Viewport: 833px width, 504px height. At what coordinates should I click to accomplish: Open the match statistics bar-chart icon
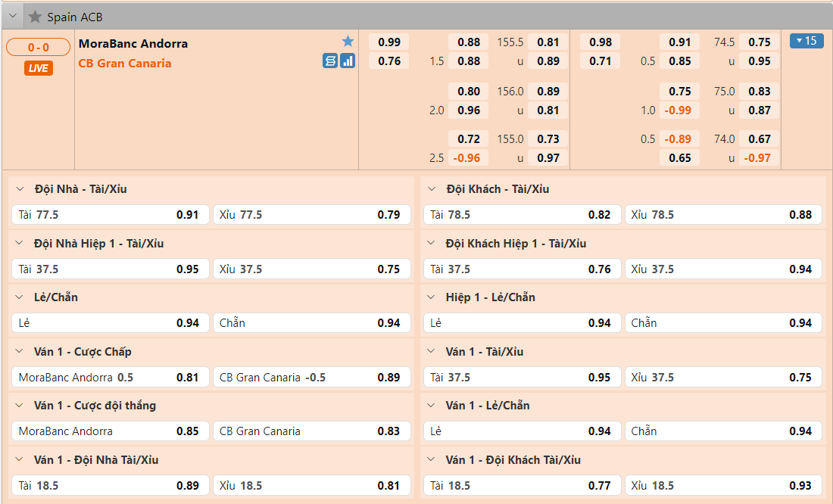[x=348, y=61]
